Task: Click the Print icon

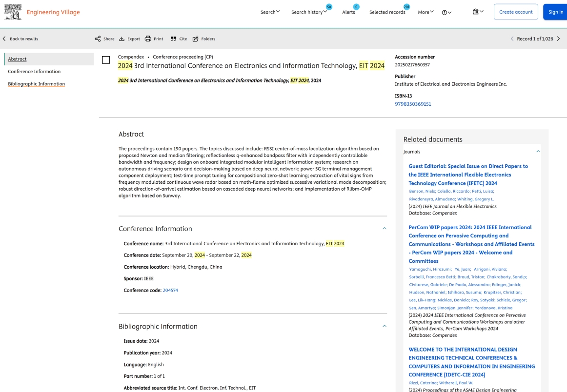Action: [x=148, y=39]
